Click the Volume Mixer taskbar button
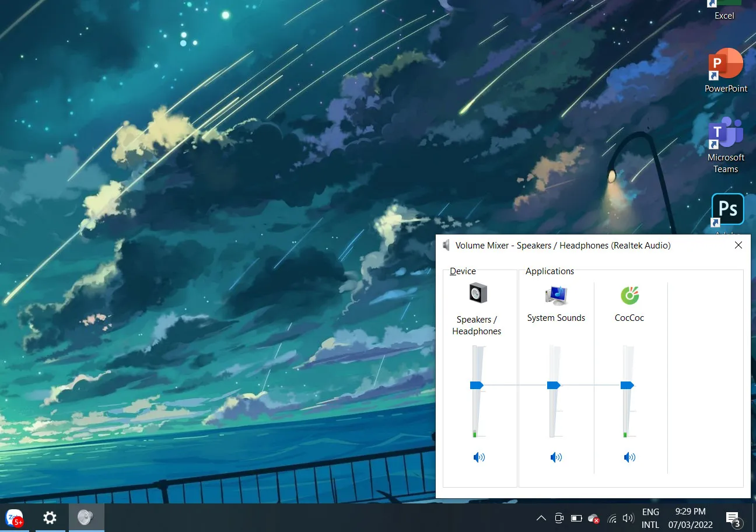This screenshot has height=532, width=756. (x=86, y=517)
